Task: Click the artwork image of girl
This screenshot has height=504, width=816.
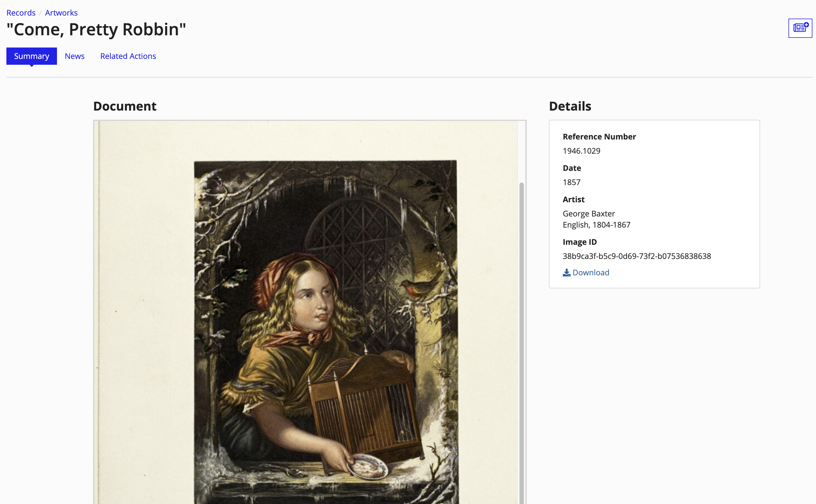Action: [326, 332]
